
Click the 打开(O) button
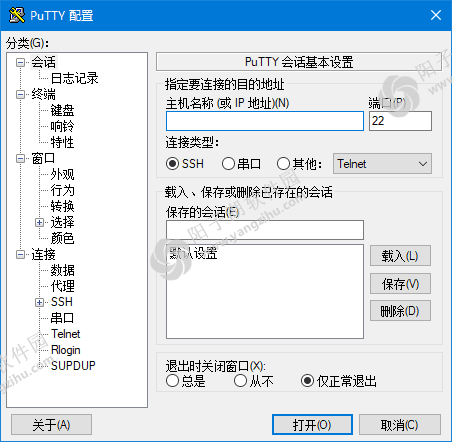[312, 425]
